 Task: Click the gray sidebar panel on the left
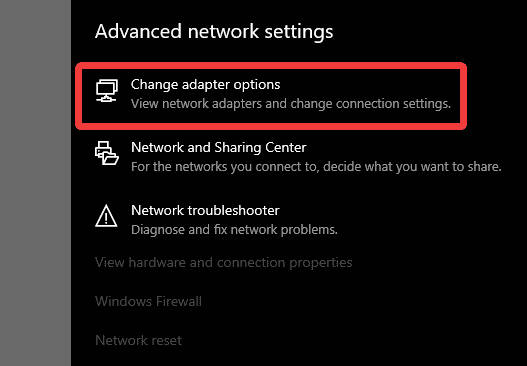35,183
